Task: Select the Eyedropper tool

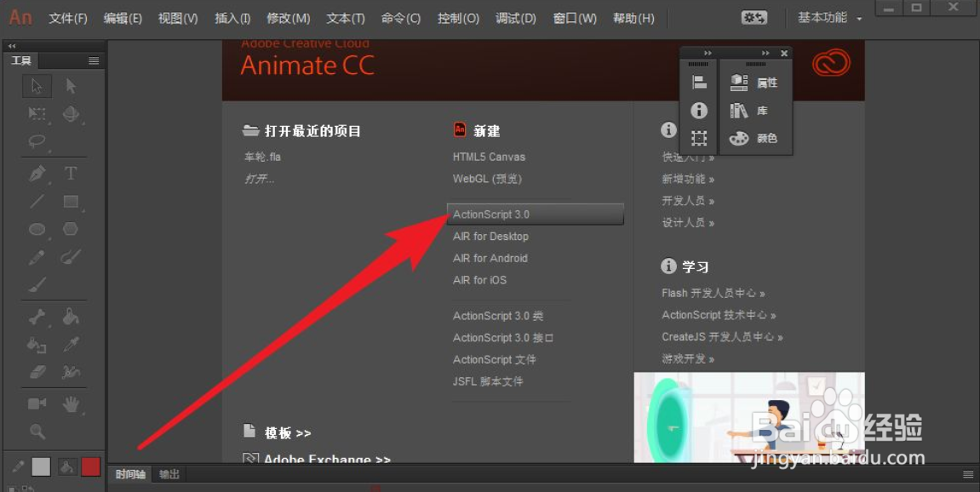Action: [71, 345]
